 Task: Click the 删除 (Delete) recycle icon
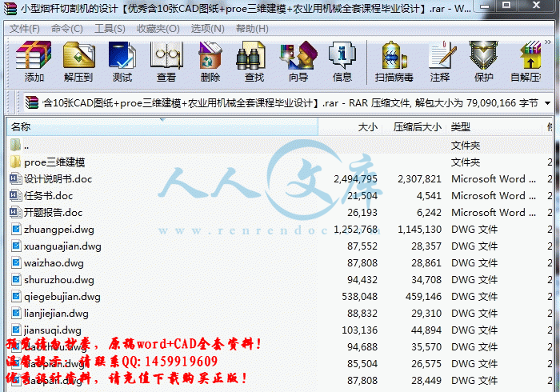[210, 61]
